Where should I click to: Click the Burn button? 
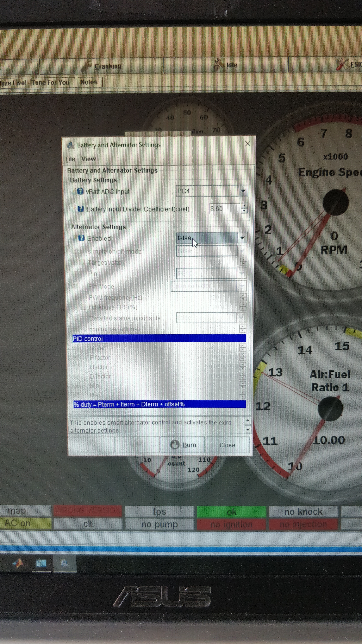point(183,445)
